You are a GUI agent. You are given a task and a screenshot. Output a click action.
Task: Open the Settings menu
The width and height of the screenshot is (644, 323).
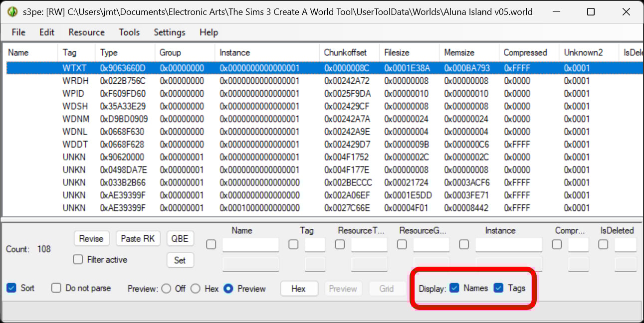point(169,32)
